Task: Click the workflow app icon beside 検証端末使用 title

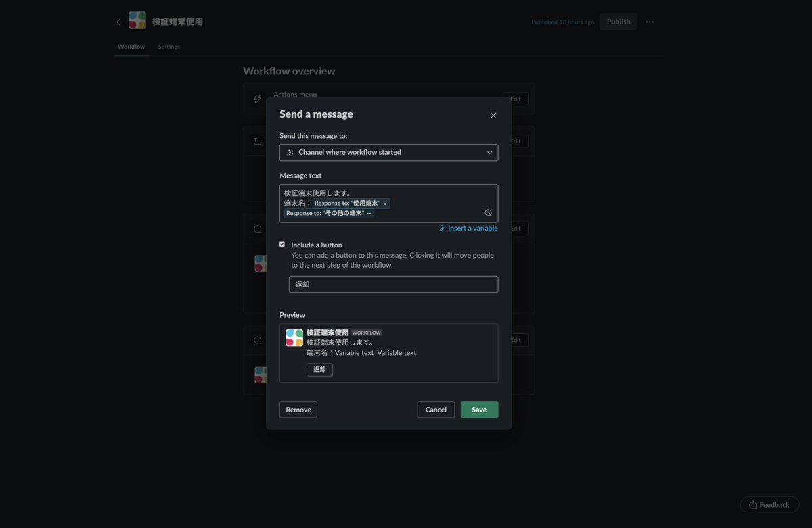Action: point(137,21)
